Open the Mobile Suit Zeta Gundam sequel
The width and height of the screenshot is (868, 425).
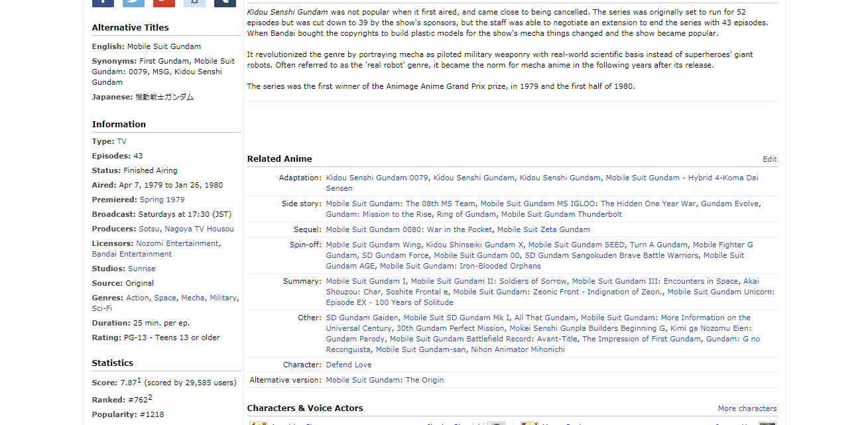543,229
